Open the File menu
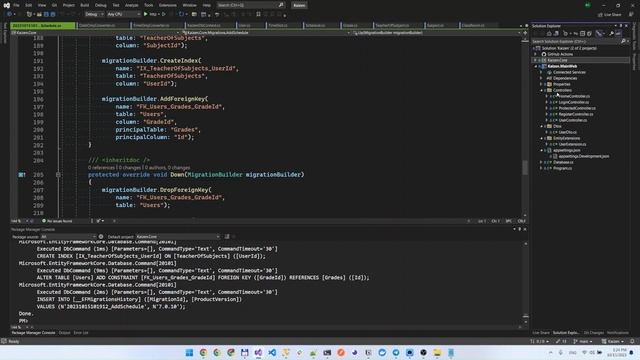 (x=16, y=5)
